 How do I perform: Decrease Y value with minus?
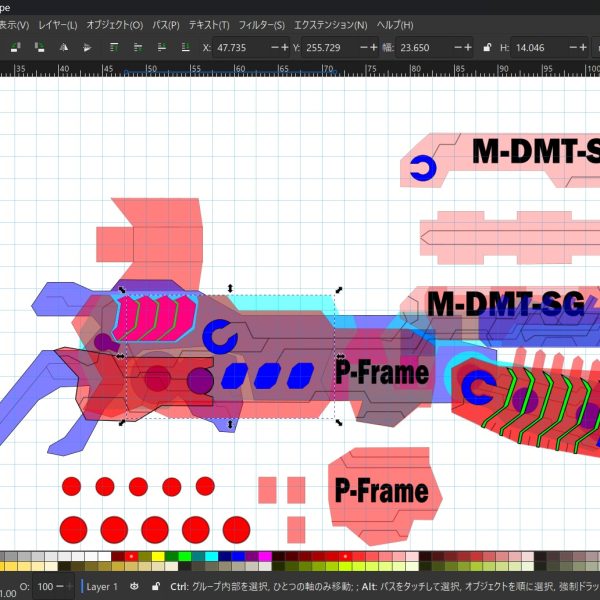tap(364, 47)
